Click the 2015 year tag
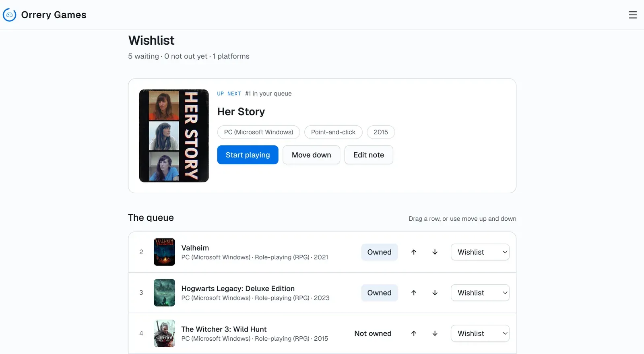The width and height of the screenshot is (644, 354). (x=381, y=132)
